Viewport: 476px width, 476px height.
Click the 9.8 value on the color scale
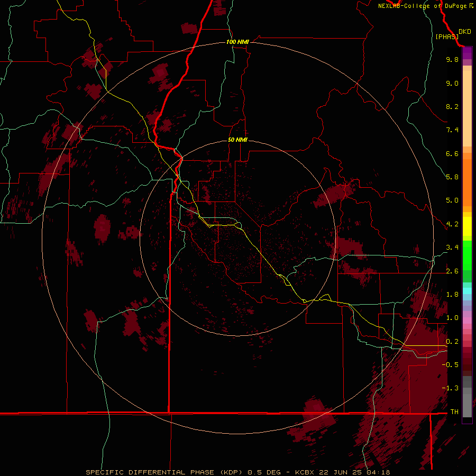click(452, 59)
